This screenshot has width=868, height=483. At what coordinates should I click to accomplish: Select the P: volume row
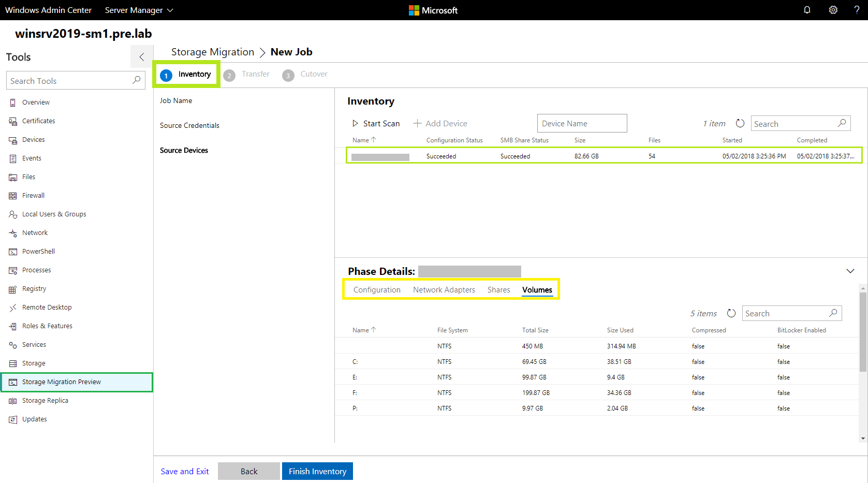pos(597,408)
